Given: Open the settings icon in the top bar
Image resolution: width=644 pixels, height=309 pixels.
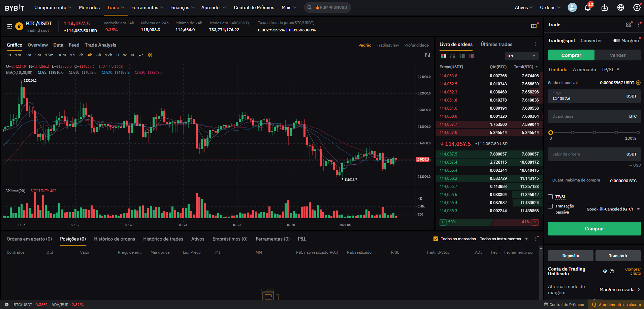Looking at the screenshot, I should coord(637,7).
